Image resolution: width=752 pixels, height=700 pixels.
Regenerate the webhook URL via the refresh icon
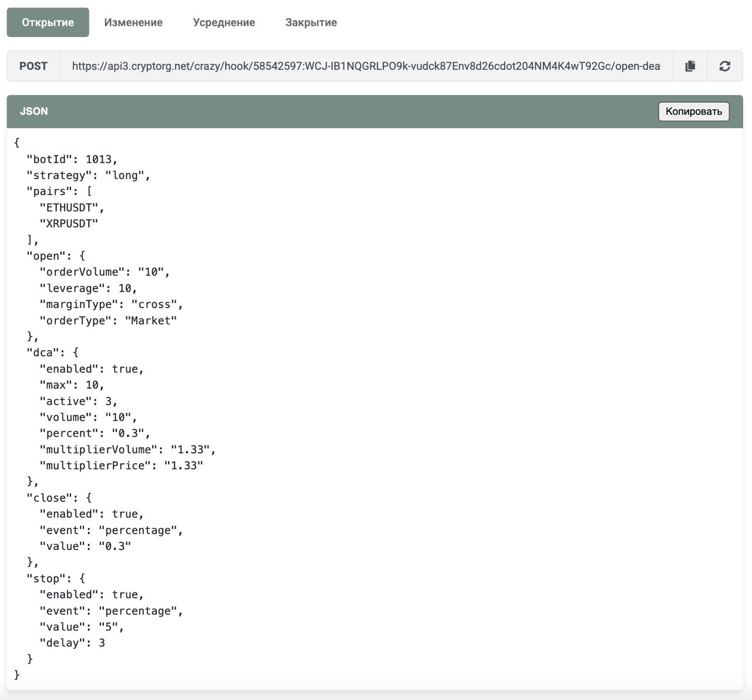tap(725, 66)
